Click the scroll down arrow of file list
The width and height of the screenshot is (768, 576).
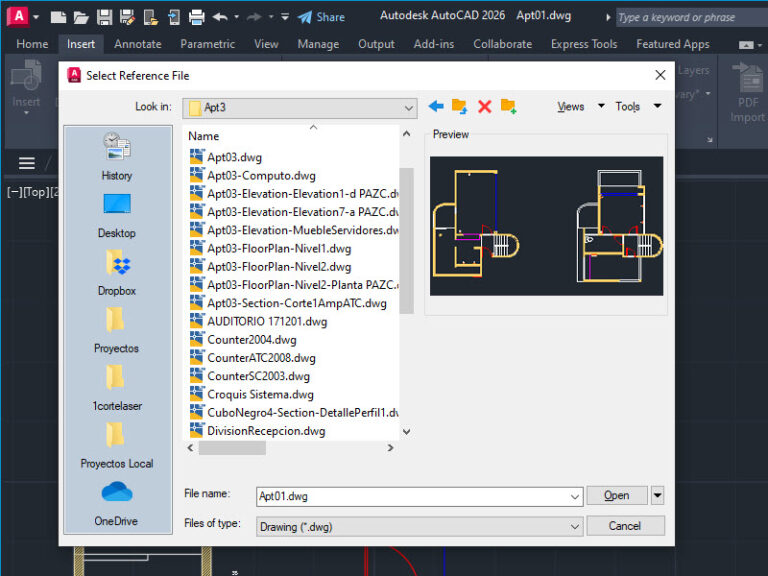(x=407, y=432)
